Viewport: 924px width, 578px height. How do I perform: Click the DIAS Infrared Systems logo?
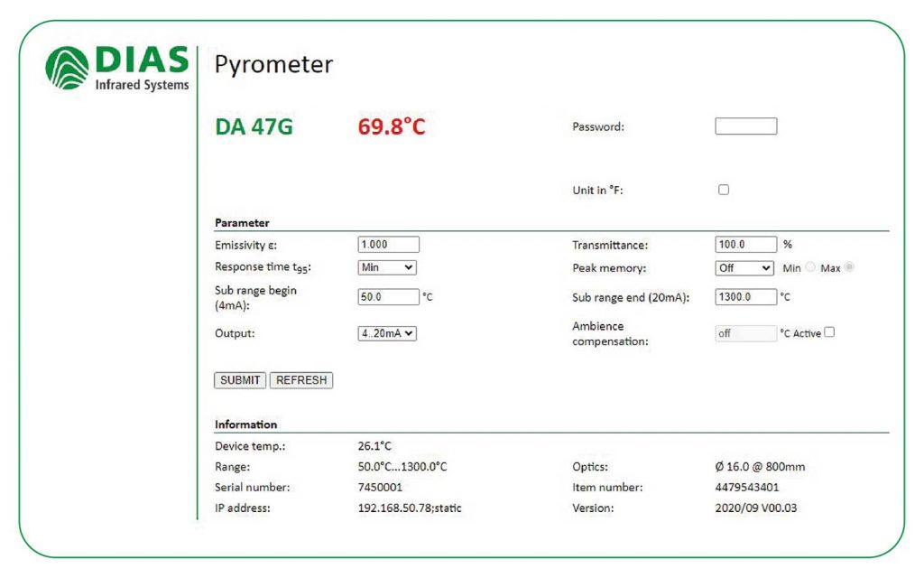click(x=116, y=70)
